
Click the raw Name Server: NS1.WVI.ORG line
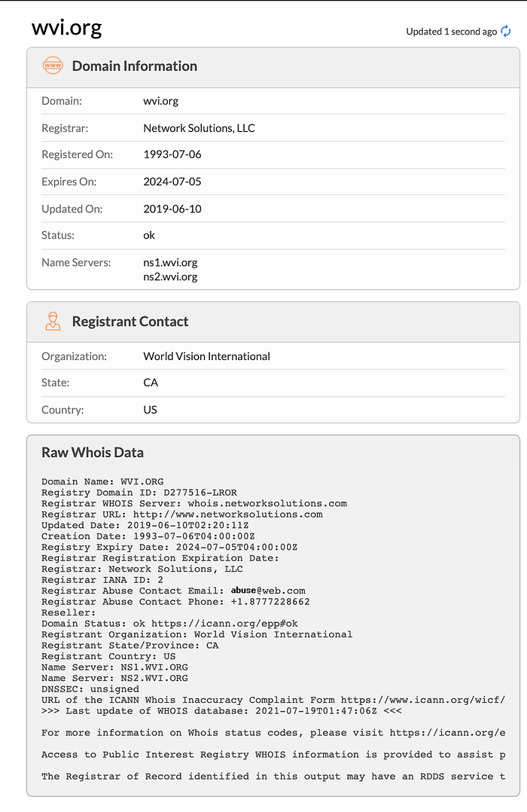tap(115, 667)
